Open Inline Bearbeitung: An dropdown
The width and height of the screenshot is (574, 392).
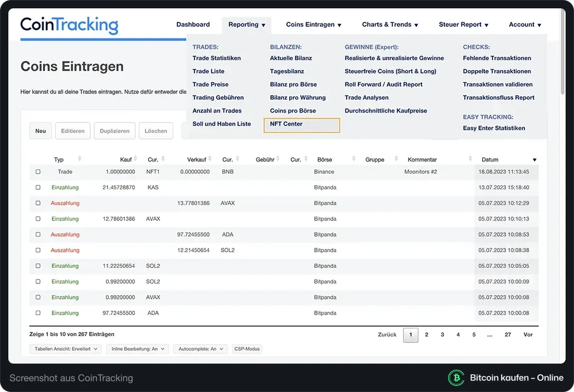tap(138, 349)
